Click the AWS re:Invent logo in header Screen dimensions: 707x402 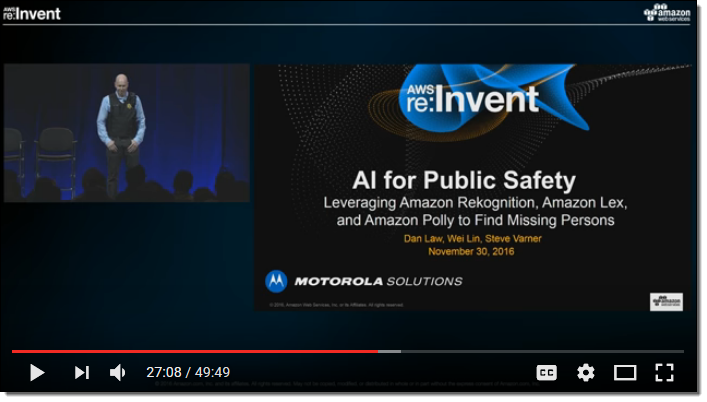pyautogui.click(x=32, y=14)
